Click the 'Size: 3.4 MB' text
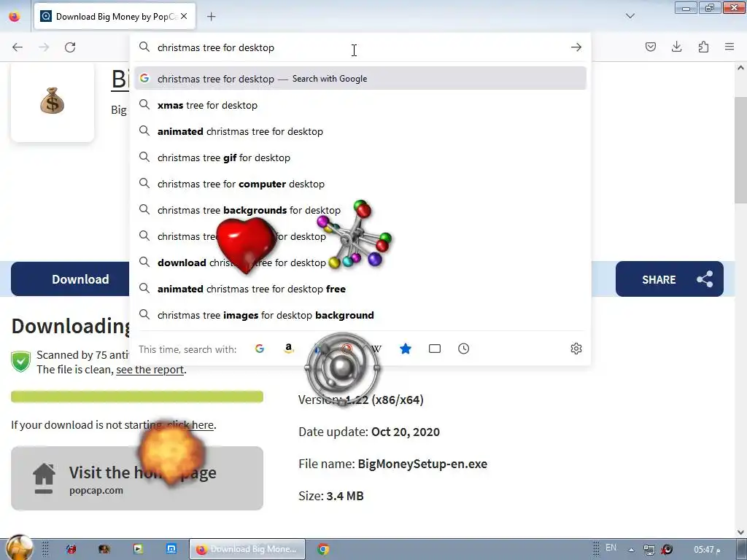Viewport: 747px width, 560px height. [330, 496]
